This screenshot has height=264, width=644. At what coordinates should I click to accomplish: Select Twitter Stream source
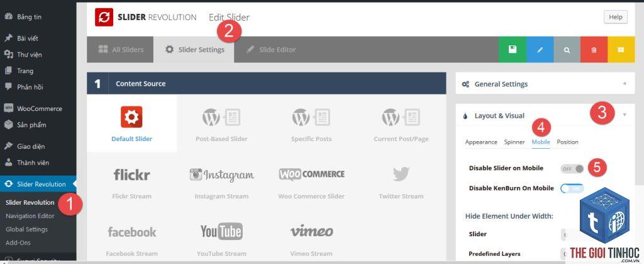pyautogui.click(x=401, y=181)
